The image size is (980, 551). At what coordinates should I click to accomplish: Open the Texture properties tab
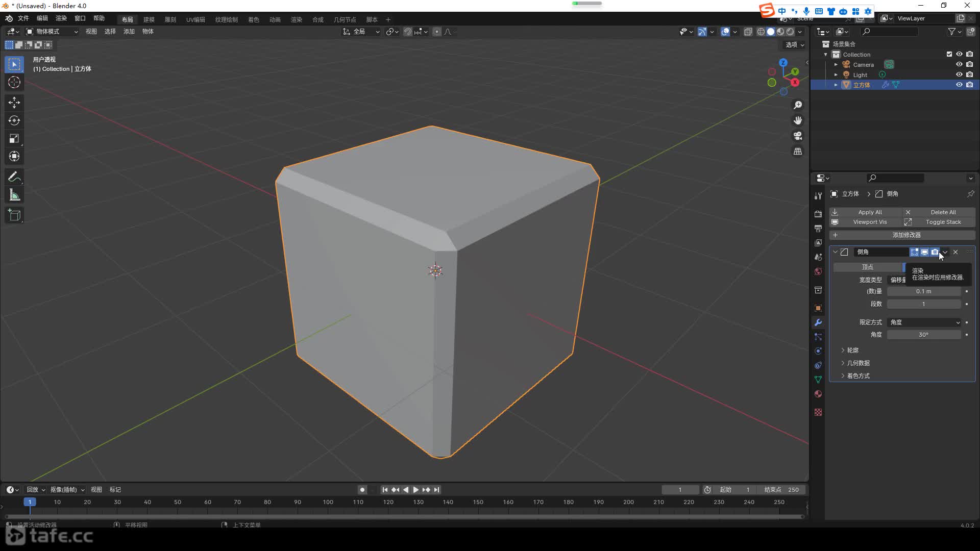818,412
